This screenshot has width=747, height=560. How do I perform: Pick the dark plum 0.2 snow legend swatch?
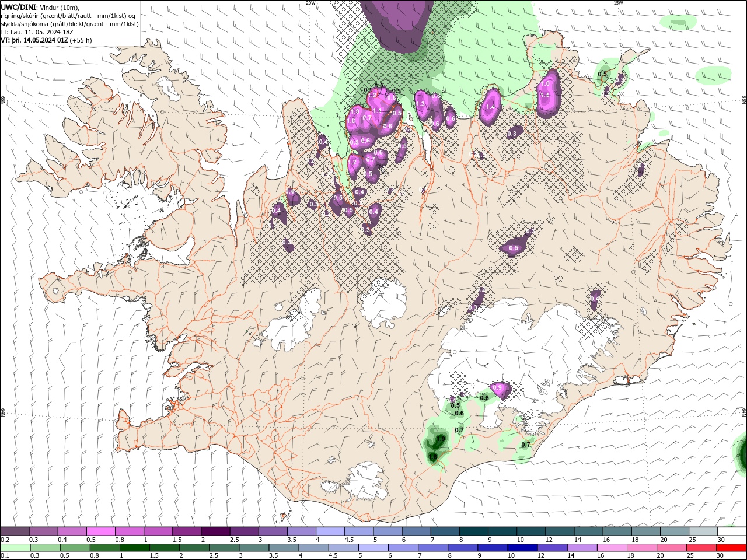(15, 531)
